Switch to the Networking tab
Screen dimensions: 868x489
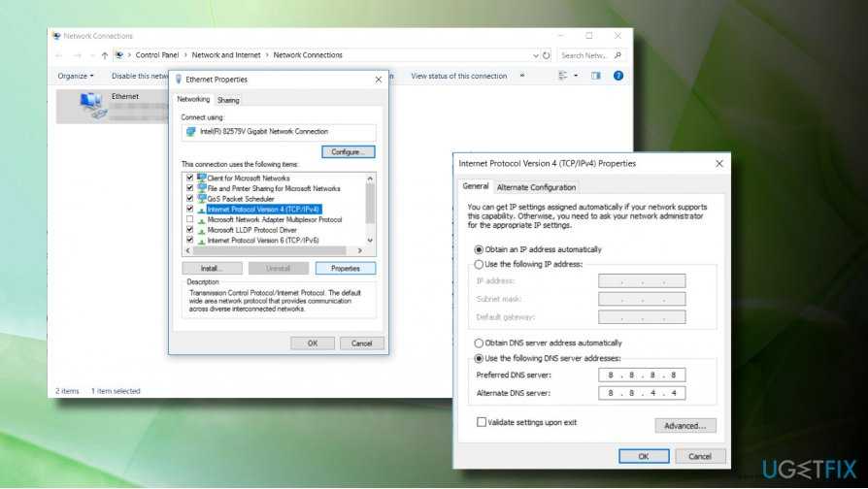tap(193, 100)
